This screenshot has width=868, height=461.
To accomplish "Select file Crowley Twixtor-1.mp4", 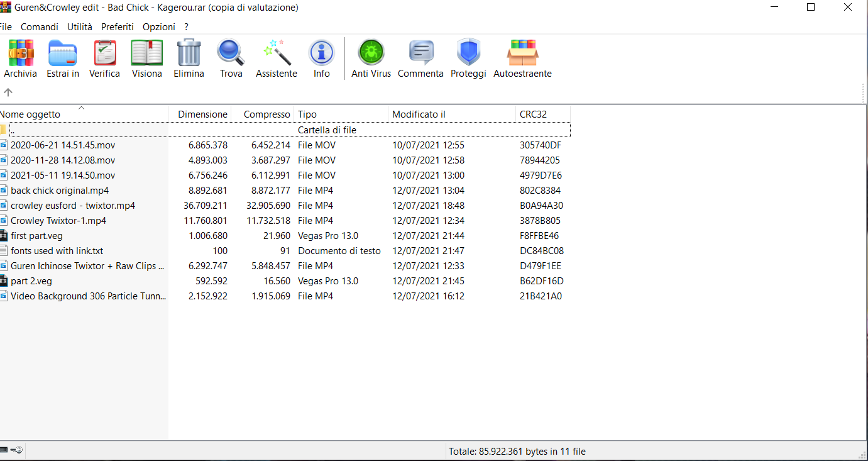I will tap(58, 221).
